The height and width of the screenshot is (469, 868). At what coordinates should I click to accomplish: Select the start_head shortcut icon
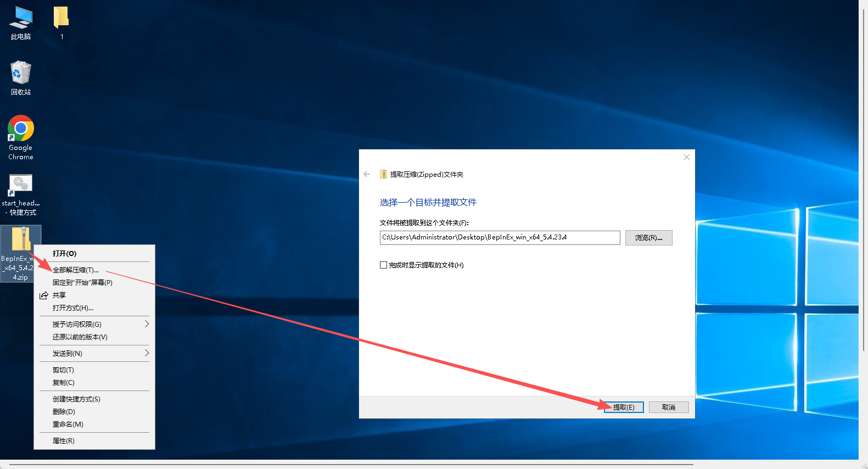click(x=21, y=186)
